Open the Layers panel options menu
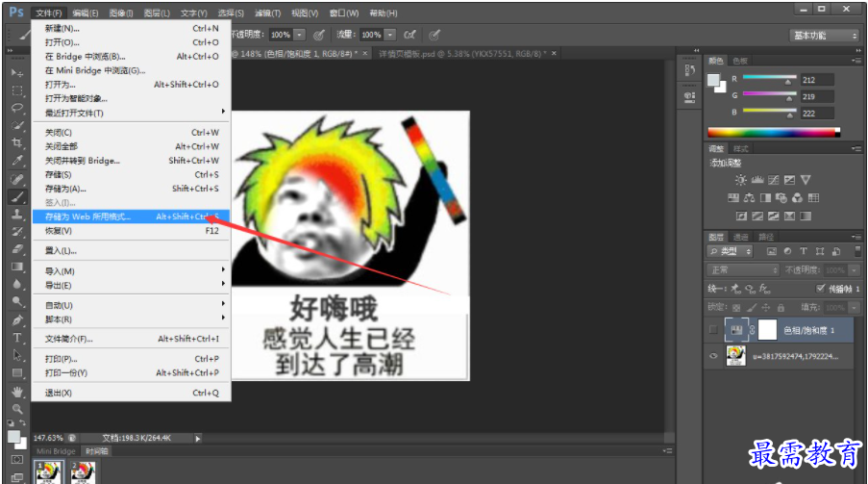Screen dimensions: 868x484 click(x=856, y=237)
